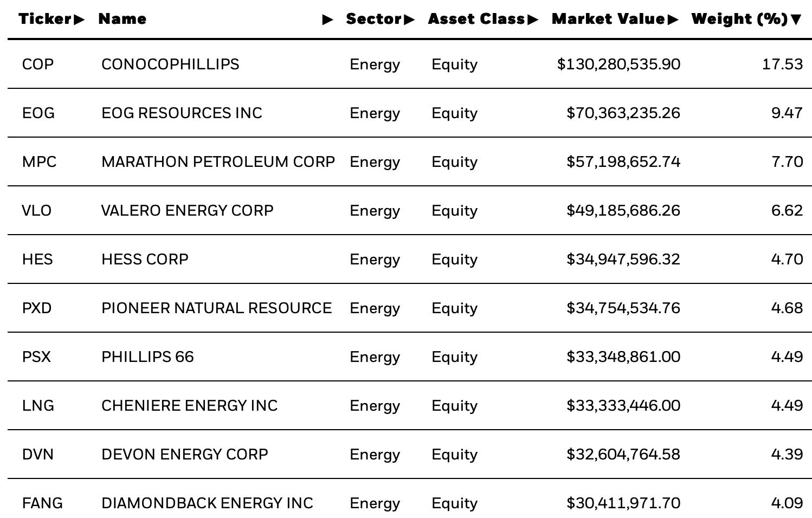Sort by Name column arrow
Viewport: 812px width, 518px height.
pyautogui.click(x=327, y=20)
